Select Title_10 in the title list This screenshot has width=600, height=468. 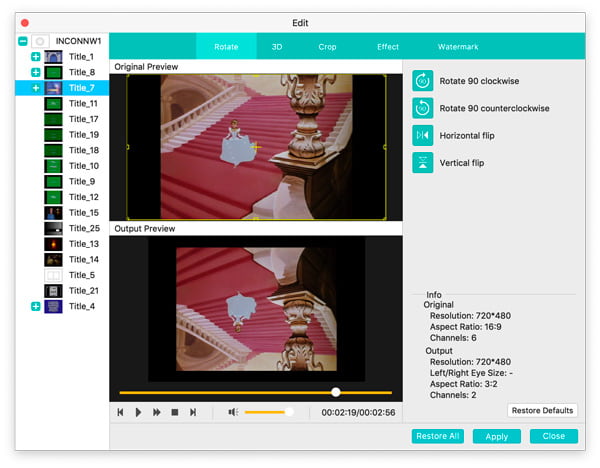pos(84,166)
